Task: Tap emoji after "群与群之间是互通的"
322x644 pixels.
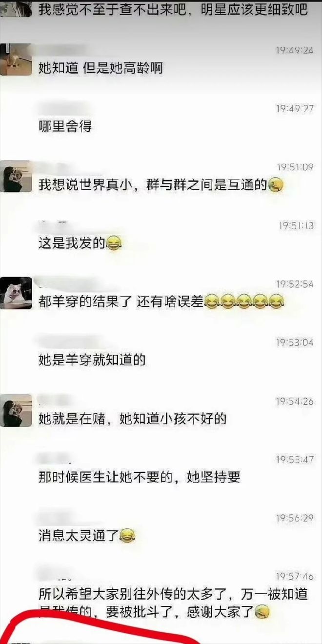Action: [x=276, y=185]
